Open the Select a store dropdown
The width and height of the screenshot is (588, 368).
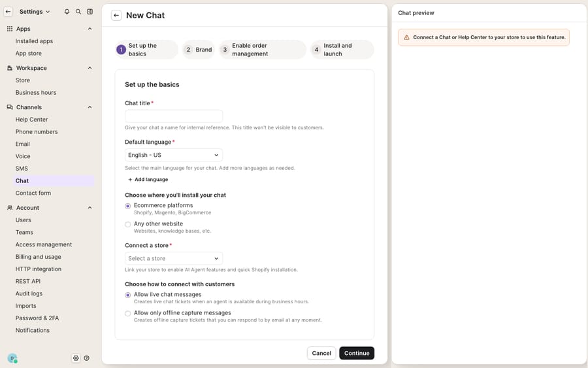point(174,258)
